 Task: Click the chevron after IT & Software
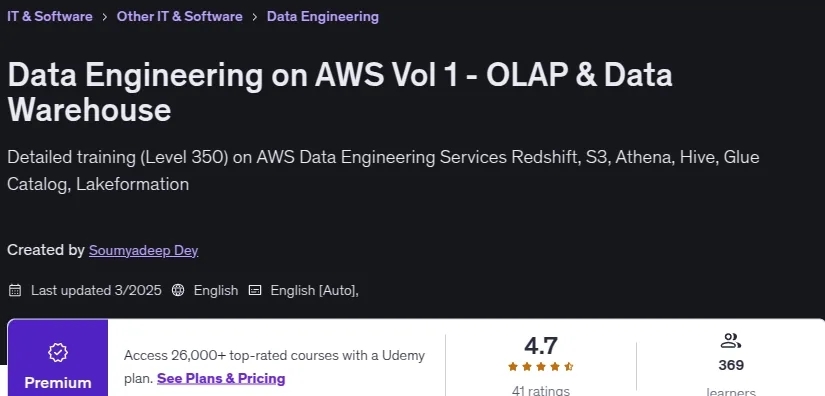coord(105,17)
